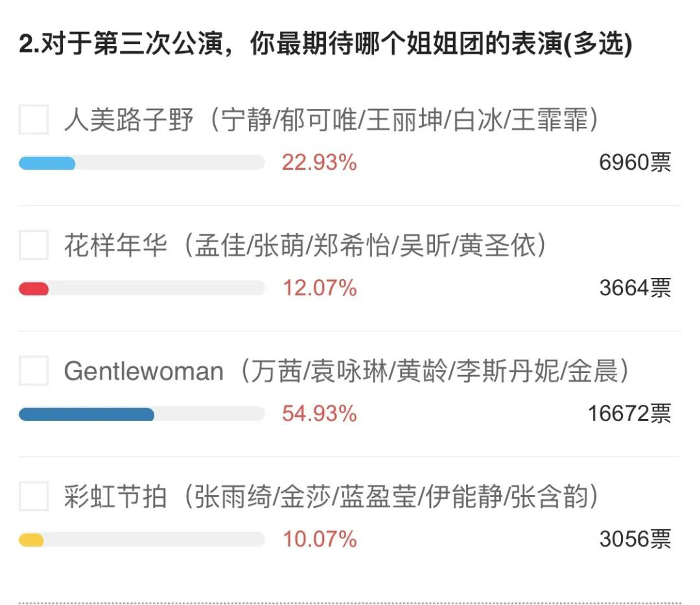
Task: Click the 54.93% percentage text
Action: 319,414
